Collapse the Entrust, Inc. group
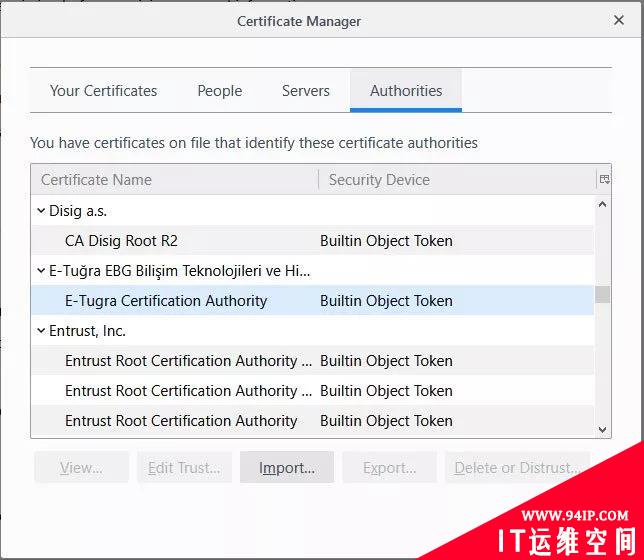Screen dimensions: 644x560 pyautogui.click(x=41, y=331)
